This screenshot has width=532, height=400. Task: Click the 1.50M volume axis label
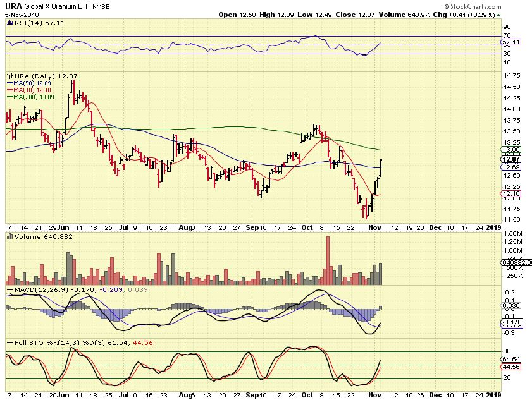[514, 234]
